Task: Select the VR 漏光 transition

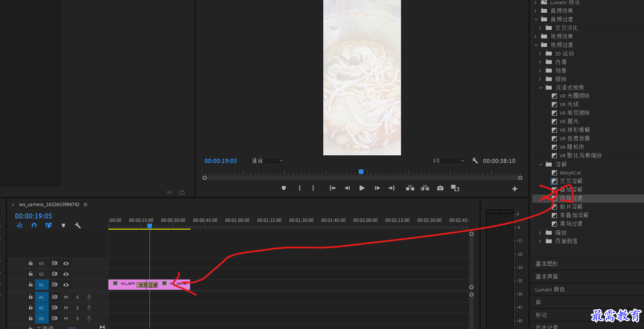Action: click(x=569, y=122)
